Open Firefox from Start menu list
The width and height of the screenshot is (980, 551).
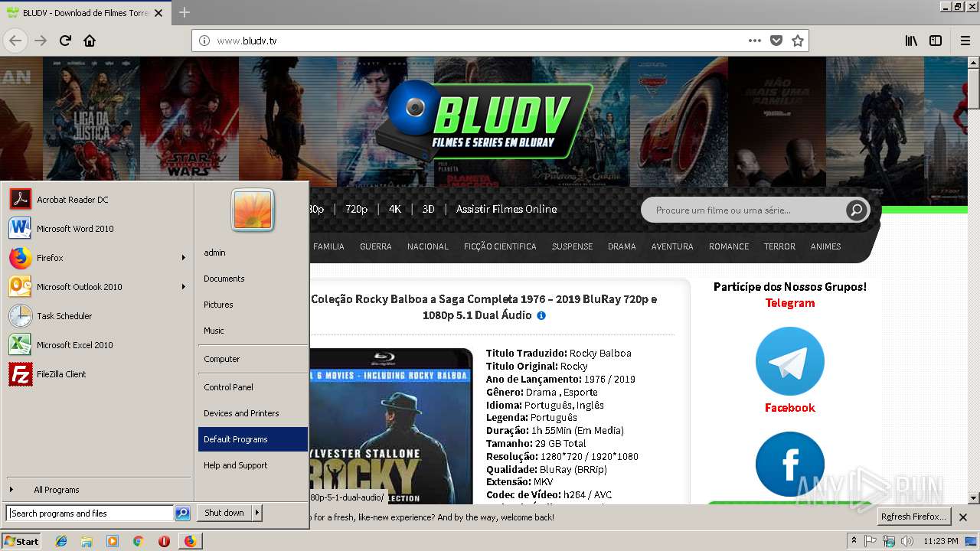(97, 258)
